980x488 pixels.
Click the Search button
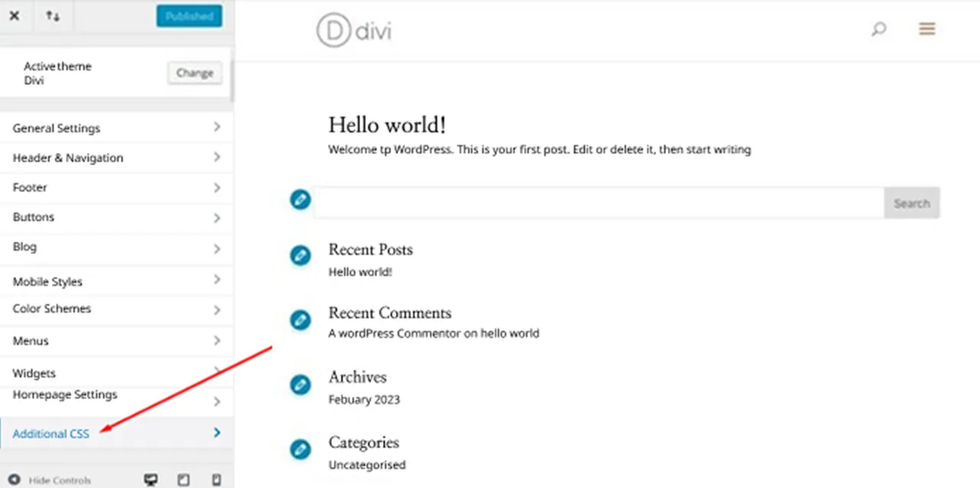point(912,203)
